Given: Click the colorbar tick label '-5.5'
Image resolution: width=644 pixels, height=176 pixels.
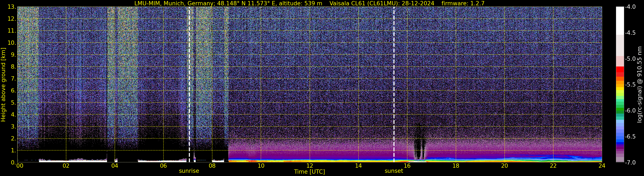Looking at the screenshot, I should point(630,85).
